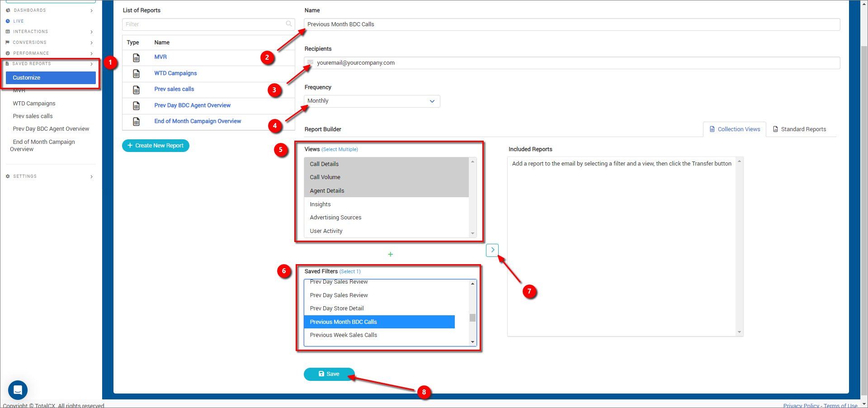Select Insights in the Views list

click(x=320, y=204)
